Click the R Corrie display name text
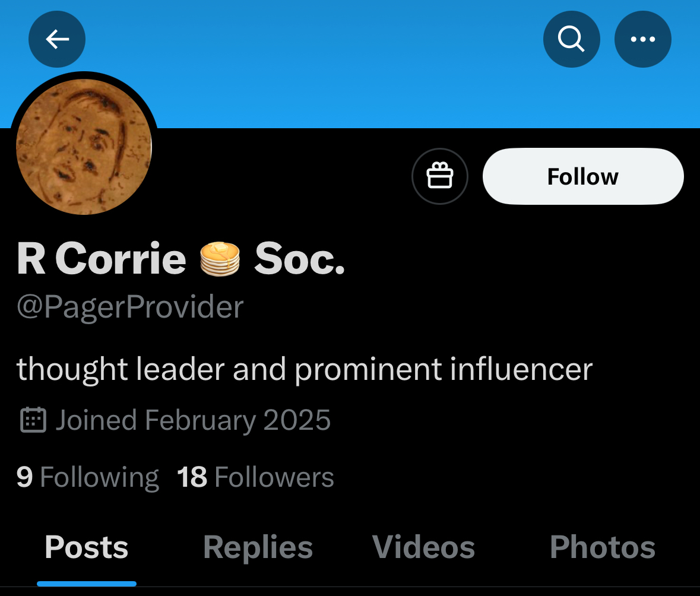Image resolution: width=700 pixels, height=596 pixels. (x=101, y=259)
